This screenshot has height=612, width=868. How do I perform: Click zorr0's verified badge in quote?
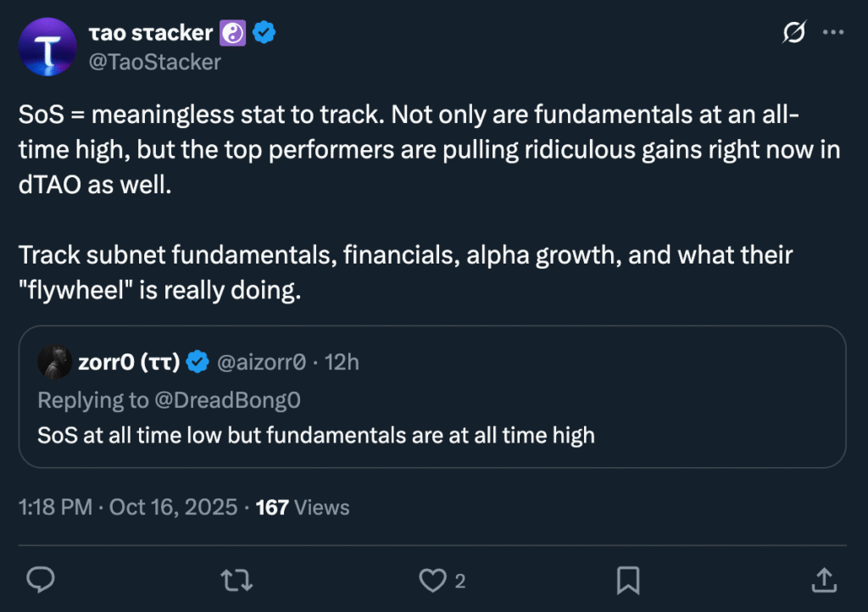tap(198, 363)
